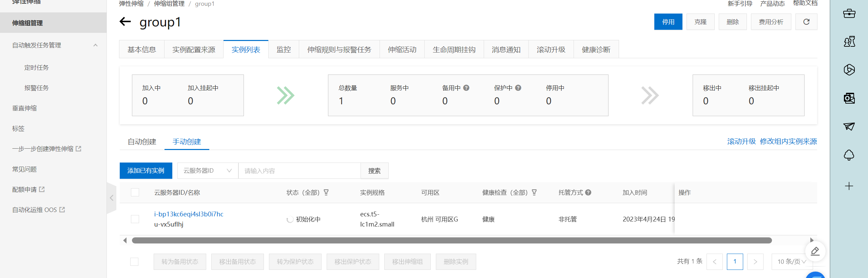Open the paper plane icon in sidebar

coord(849,126)
